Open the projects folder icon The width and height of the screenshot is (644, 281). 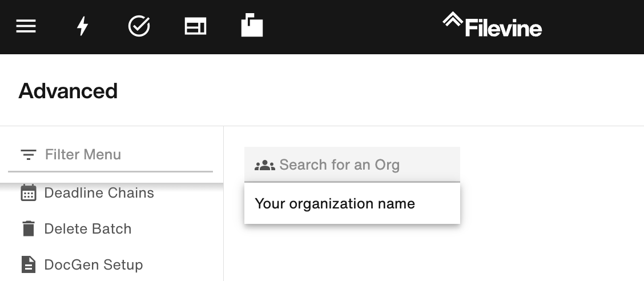click(252, 25)
